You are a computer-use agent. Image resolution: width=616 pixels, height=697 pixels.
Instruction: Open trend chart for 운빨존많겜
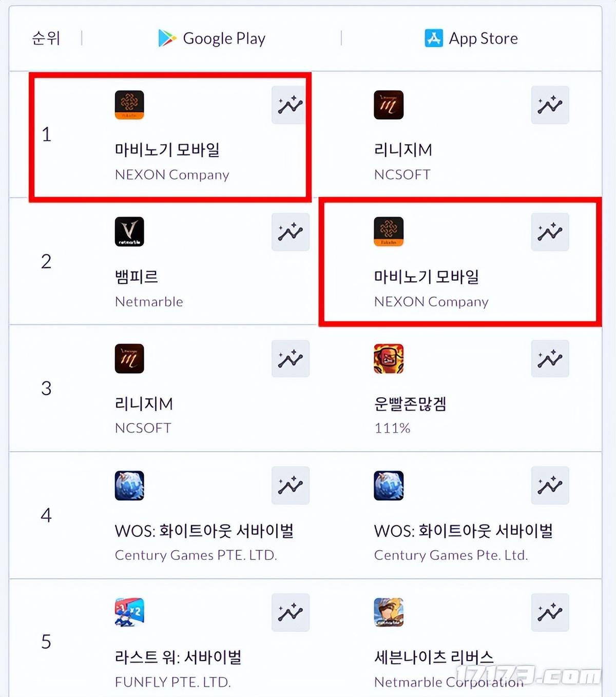550,359
